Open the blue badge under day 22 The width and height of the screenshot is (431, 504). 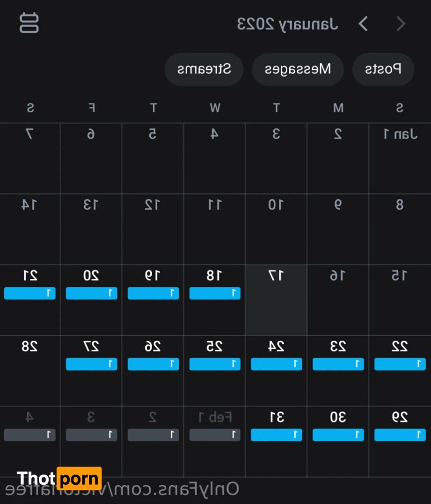400,364
